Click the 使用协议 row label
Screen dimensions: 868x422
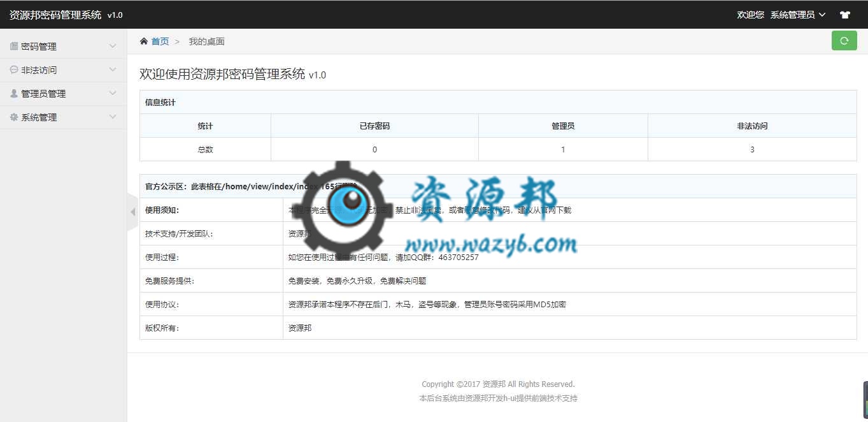[162, 304]
